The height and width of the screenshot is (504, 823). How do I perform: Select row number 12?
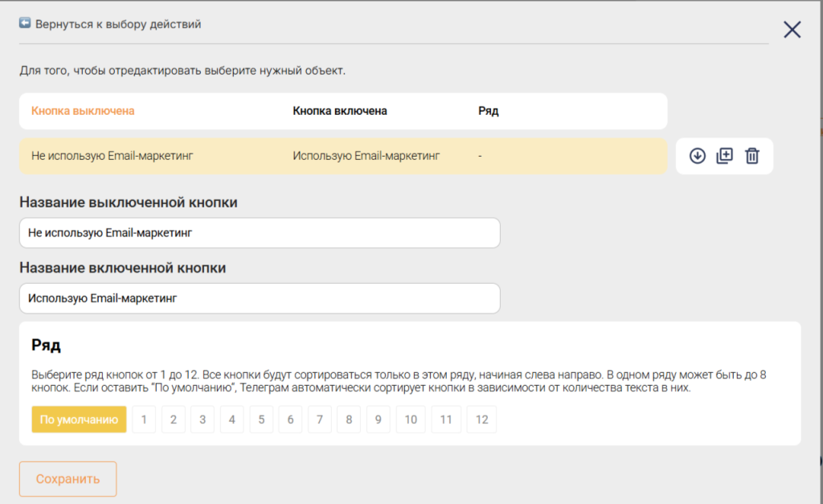(481, 420)
